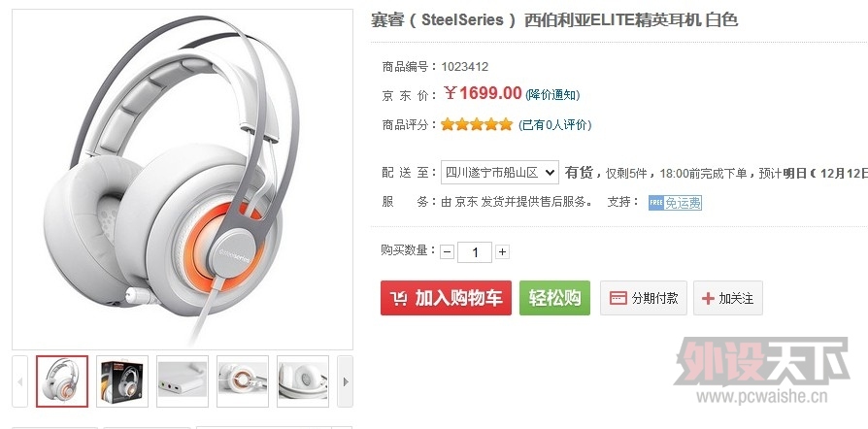Select the USB sound card thumbnail
The width and height of the screenshot is (868, 429).
click(183, 381)
